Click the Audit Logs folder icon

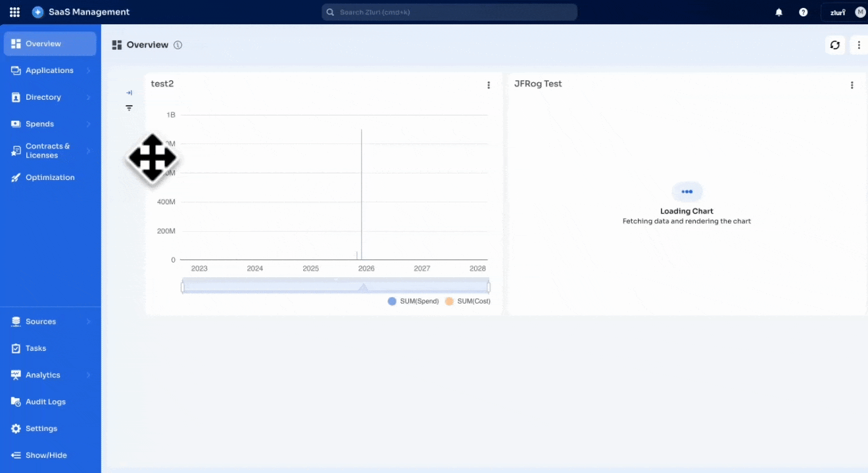point(16,401)
